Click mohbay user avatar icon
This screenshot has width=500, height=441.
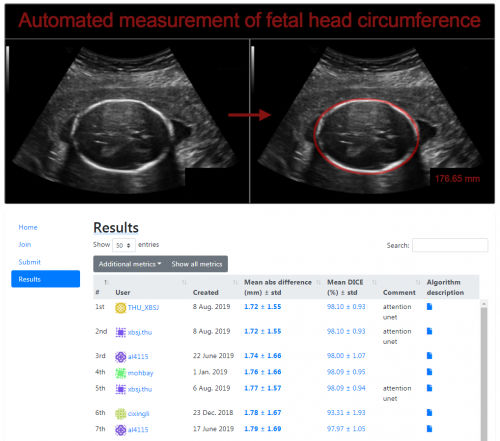(120, 373)
